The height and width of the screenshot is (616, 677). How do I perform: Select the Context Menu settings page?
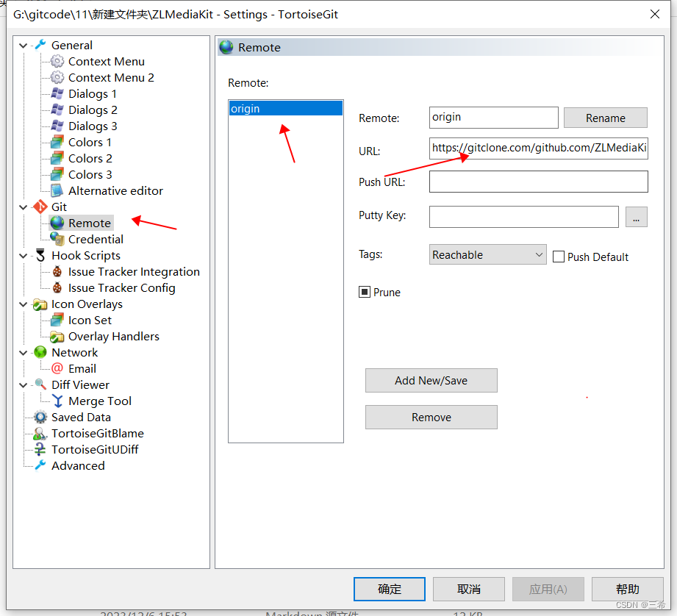(x=106, y=62)
